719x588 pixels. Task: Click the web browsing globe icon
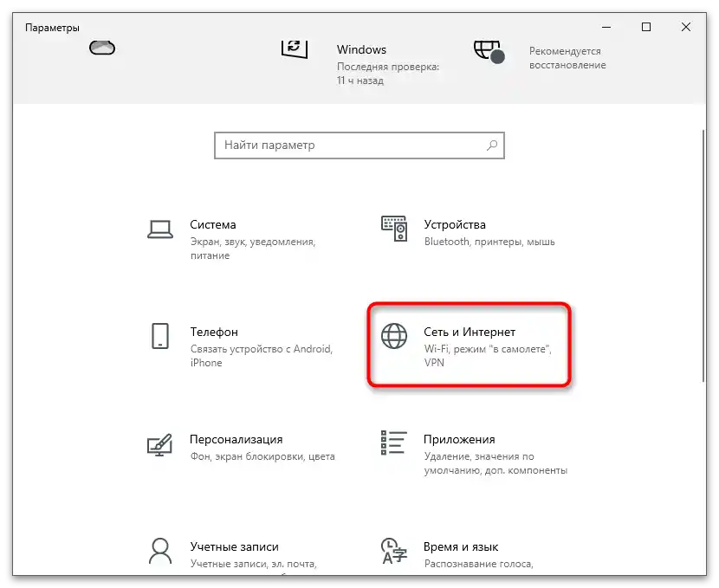[x=489, y=52]
